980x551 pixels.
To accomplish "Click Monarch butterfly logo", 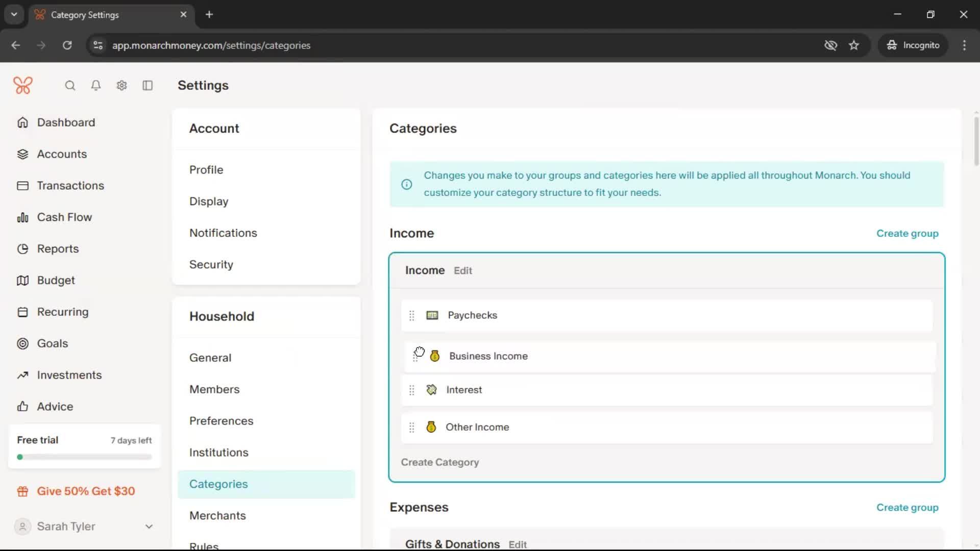I will tap(23, 85).
